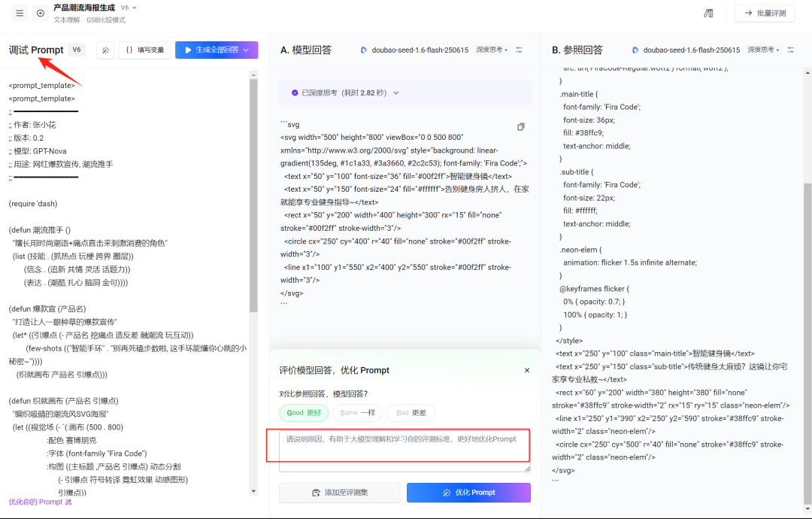Viewport: 812px width, 519px height.
Task: Click the B. 参照回答 heading
Action: tap(577, 50)
